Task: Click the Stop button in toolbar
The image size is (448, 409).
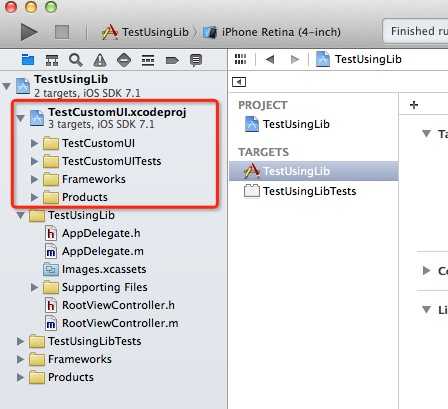Action: [x=62, y=32]
